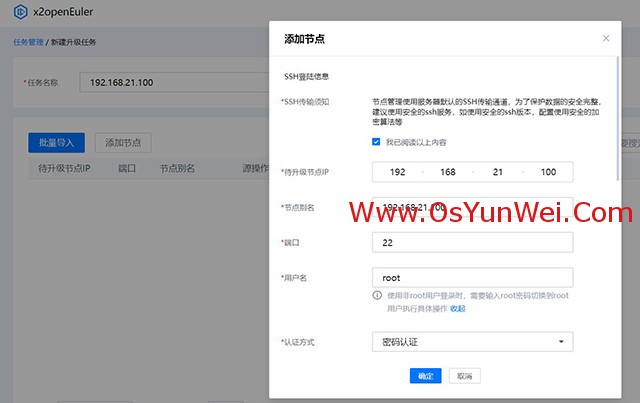
Task: Click the 添加节点 dialog title
Action: tap(304, 39)
